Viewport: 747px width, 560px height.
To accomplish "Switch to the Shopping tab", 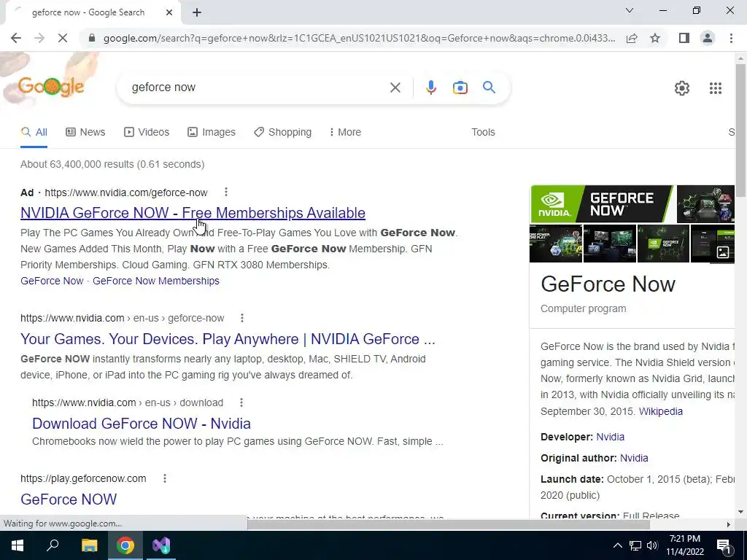I will pos(282,133).
